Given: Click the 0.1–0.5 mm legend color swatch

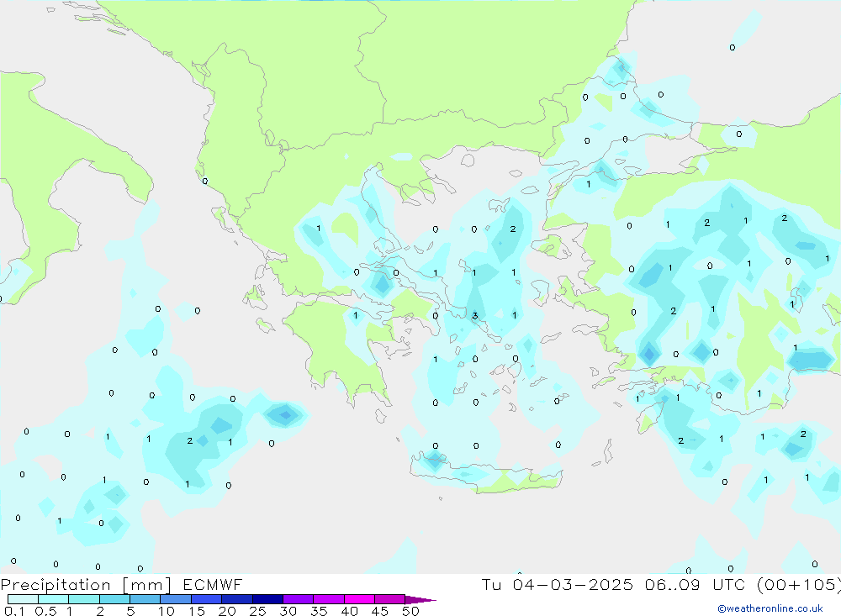Looking at the screenshot, I should tap(23, 599).
